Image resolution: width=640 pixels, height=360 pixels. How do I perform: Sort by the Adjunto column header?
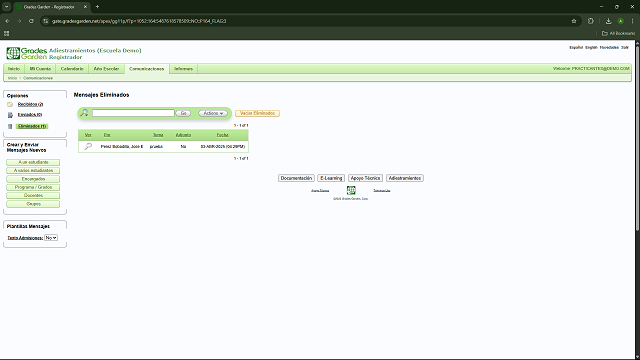(x=183, y=135)
